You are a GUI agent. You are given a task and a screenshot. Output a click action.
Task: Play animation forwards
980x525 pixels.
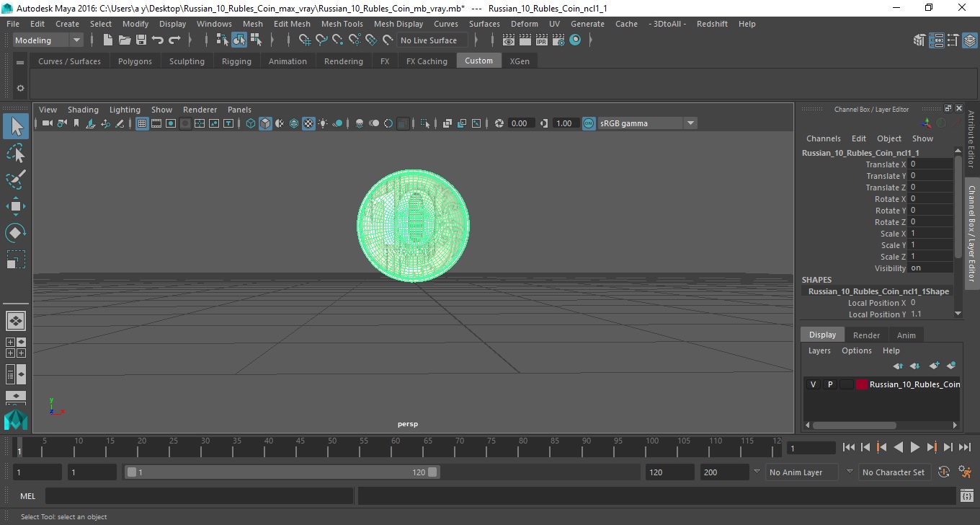pyautogui.click(x=914, y=447)
